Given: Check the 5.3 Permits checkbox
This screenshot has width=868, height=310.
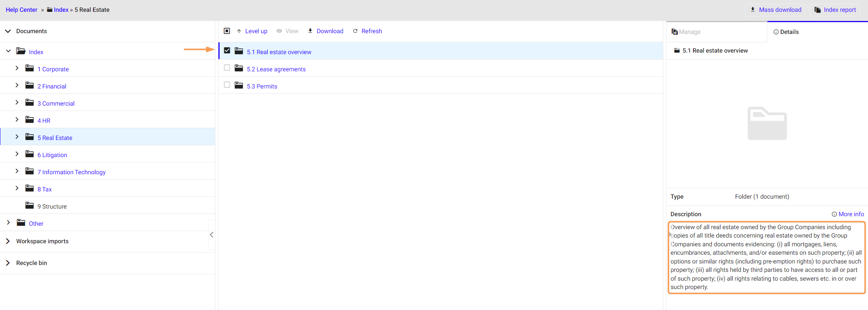Looking at the screenshot, I should [227, 85].
